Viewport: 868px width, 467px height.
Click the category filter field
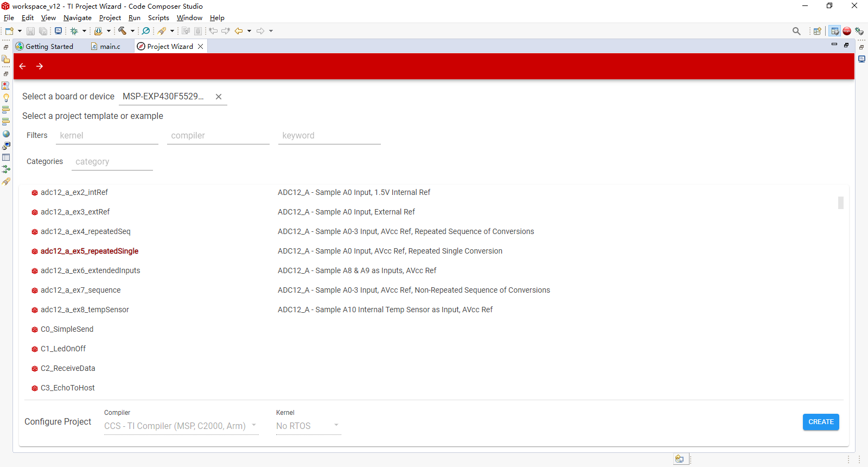pyautogui.click(x=112, y=162)
